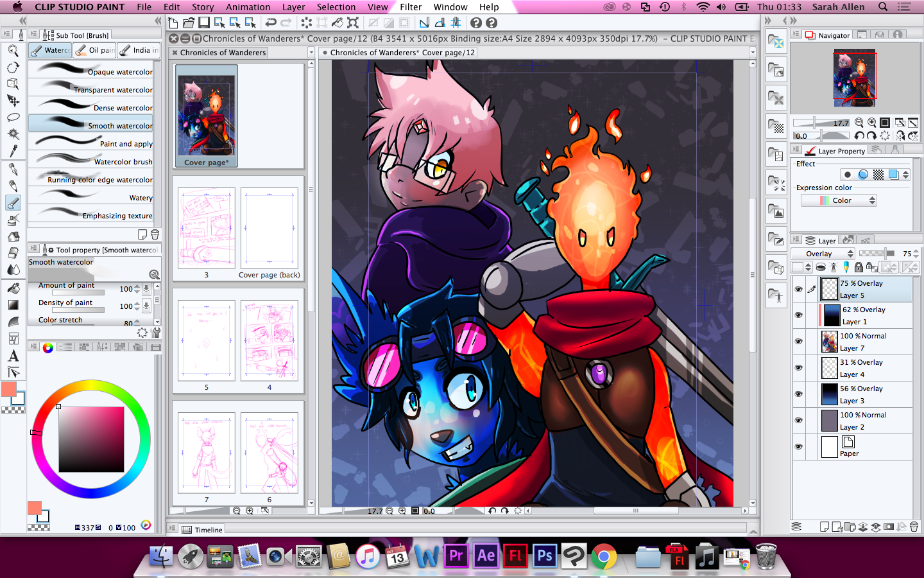Select the Eyedropper tool
This screenshot has width=924, height=578.
(x=13, y=151)
